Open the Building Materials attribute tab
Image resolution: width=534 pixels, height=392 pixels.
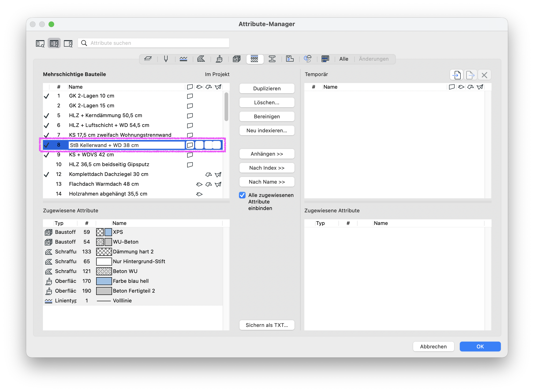(x=237, y=59)
